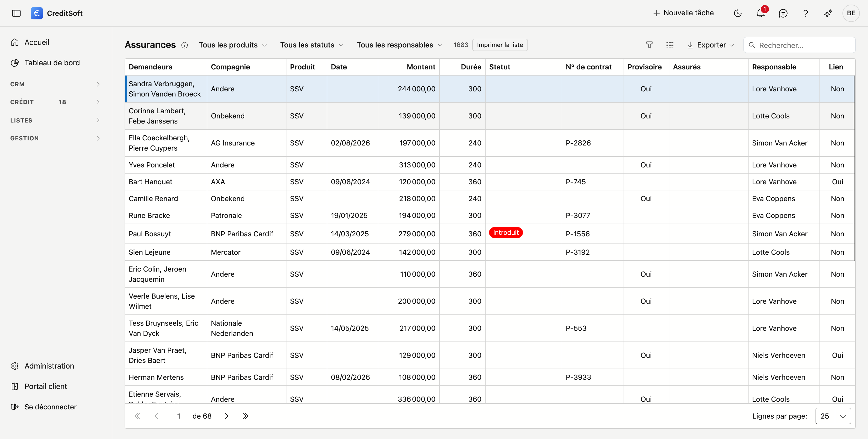Viewport: 868px width, 439px height.
Task: Toggle dark mode moon icon
Action: click(x=738, y=13)
